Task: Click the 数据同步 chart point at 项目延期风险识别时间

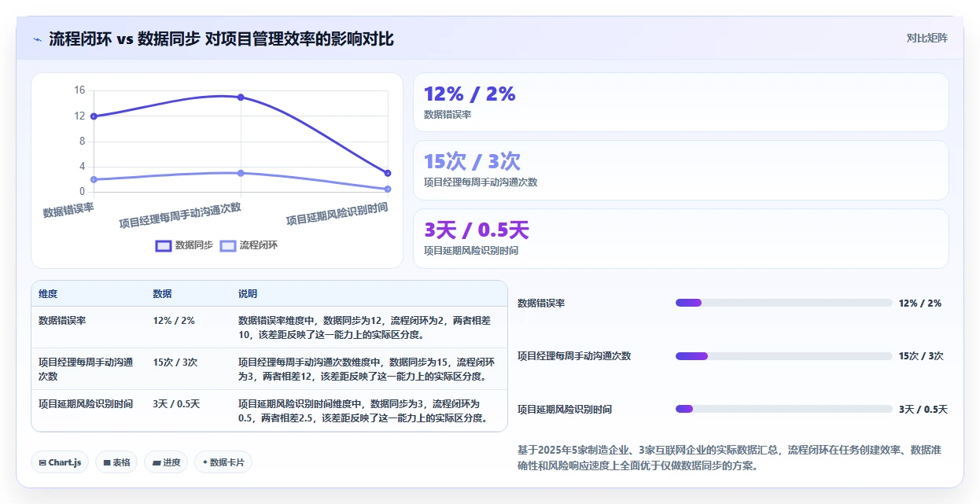Action: [x=388, y=173]
